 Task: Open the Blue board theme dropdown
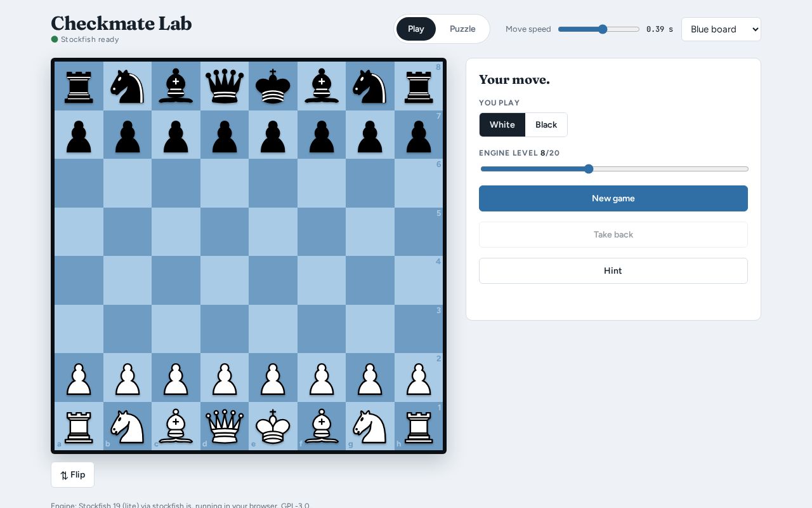tap(721, 29)
